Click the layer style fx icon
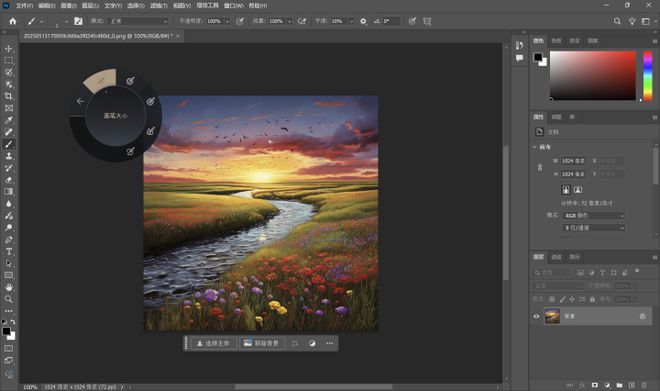Screen dimensions: 660x391 pos(583,385)
